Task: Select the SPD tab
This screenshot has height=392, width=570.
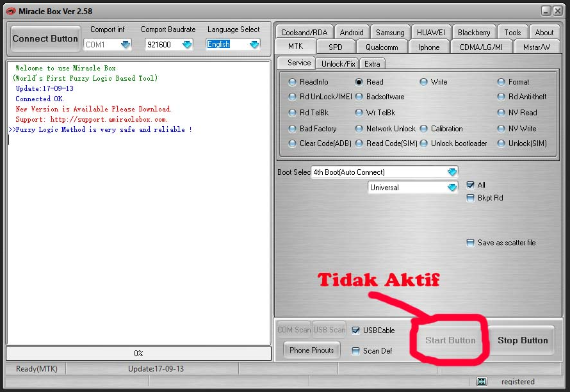Action: tap(335, 47)
